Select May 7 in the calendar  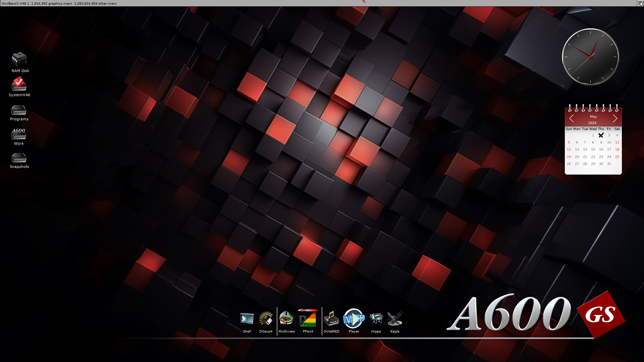pos(585,142)
